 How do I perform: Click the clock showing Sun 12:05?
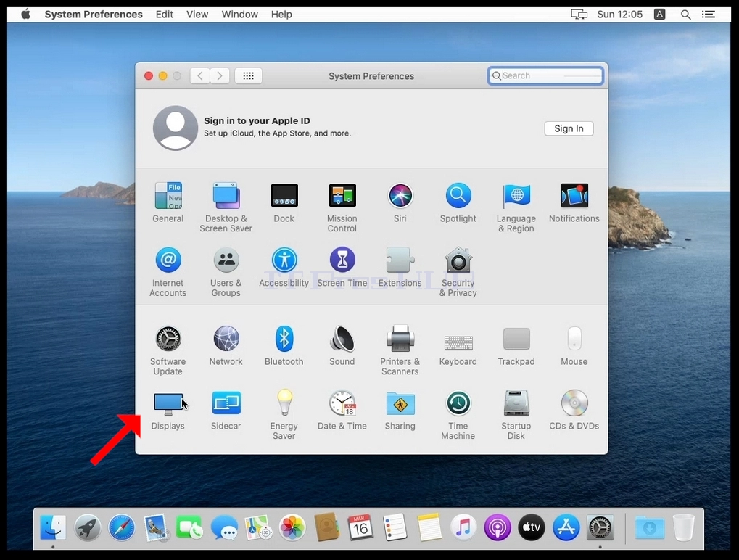pyautogui.click(x=620, y=14)
